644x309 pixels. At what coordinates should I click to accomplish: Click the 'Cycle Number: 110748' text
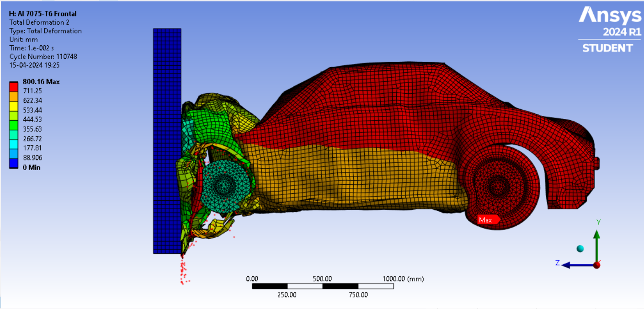click(43, 57)
